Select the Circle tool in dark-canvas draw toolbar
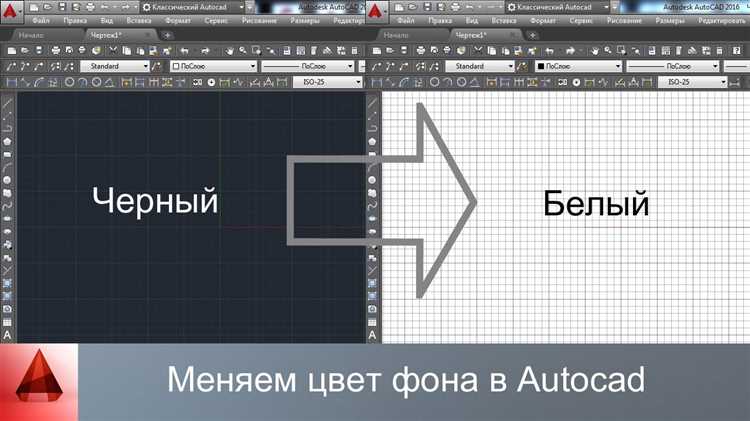Viewport: 750px width, 421px height. click(x=7, y=180)
